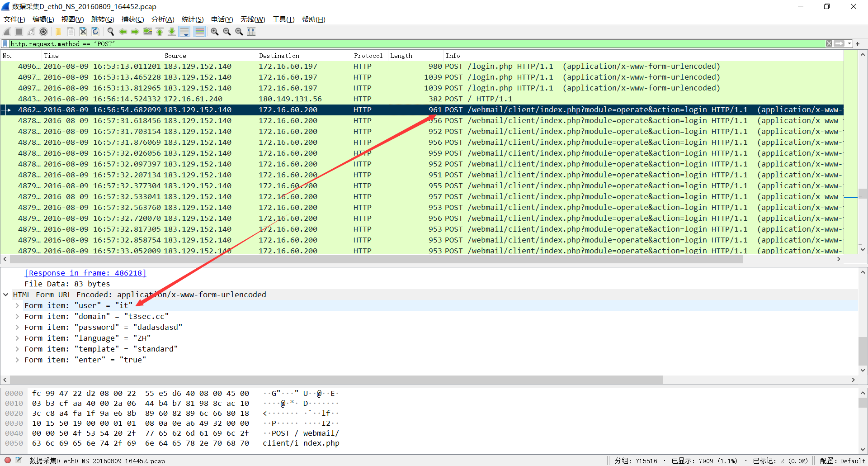The height and width of the screenshot is (466, 868).
Task: Expand the Form item "template" row
Action: pyautogui.click(x=17, y=349)
